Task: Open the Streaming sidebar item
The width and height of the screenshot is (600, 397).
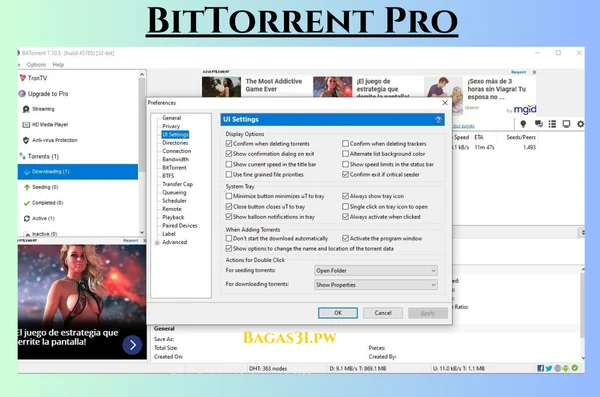Action: pos(39,109)
